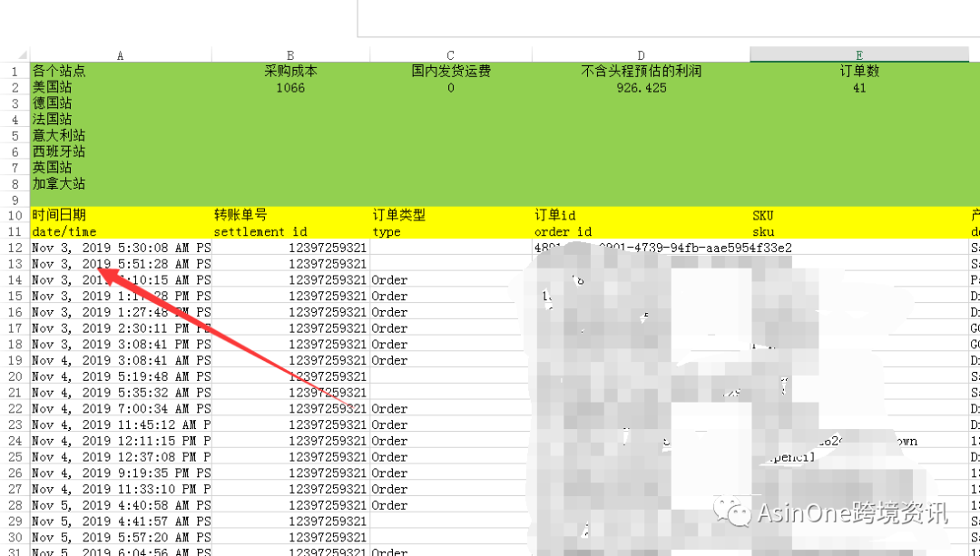Click the yellow 订单类型 cell
This screenshot has height=556, width=980.
(x=451, y=216)
